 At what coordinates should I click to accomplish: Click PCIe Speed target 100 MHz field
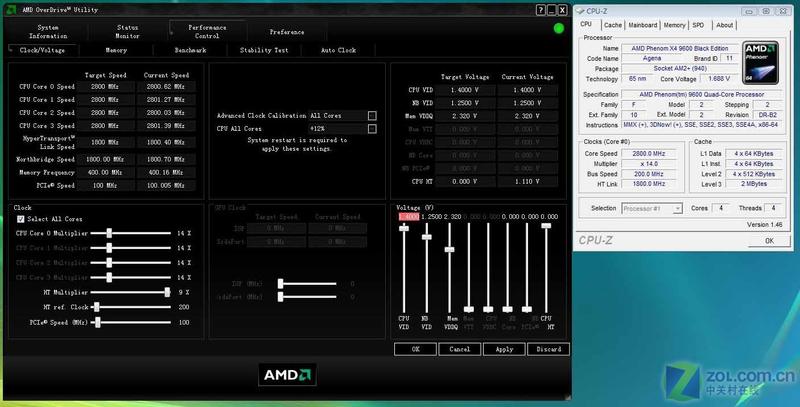point(106,186)
